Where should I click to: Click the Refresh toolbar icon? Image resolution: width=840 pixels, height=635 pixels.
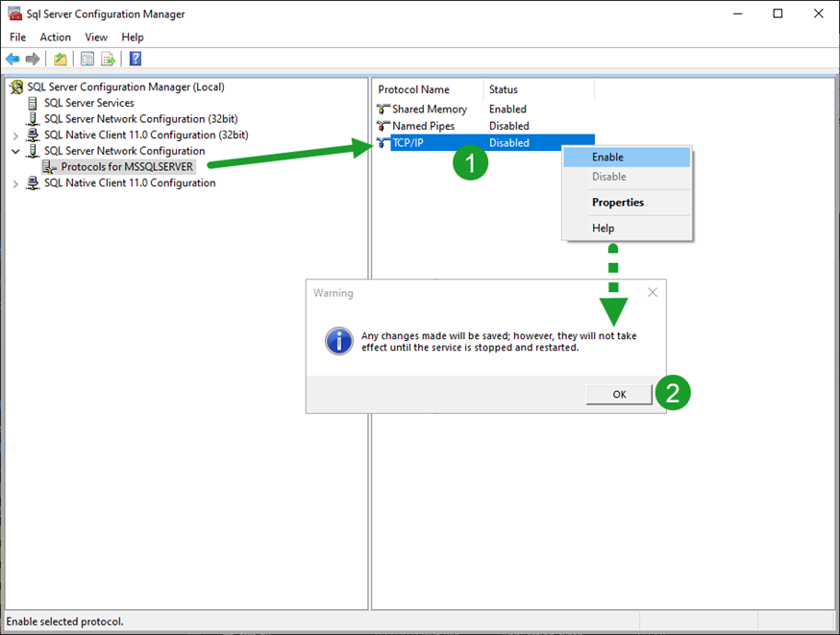pyautogui.click(x=87, y=59)
